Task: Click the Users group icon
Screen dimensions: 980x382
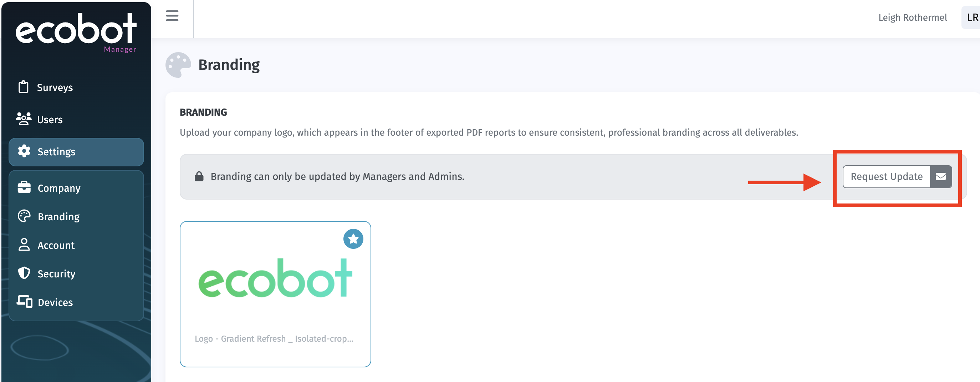Action: [24, 119]
